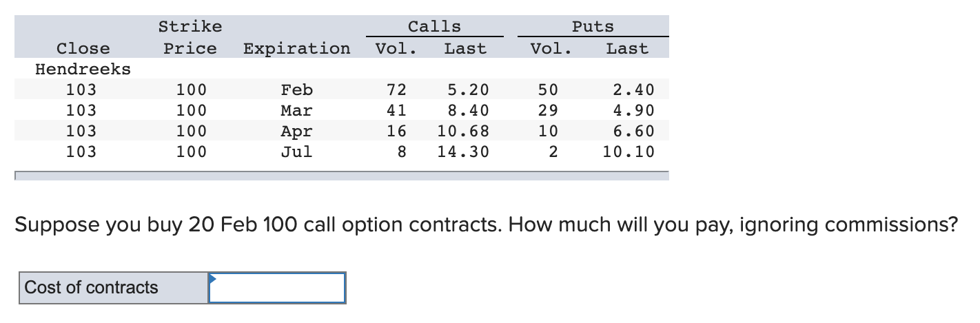
Task: Select the Close column header
Action: (x=83, y=49)
